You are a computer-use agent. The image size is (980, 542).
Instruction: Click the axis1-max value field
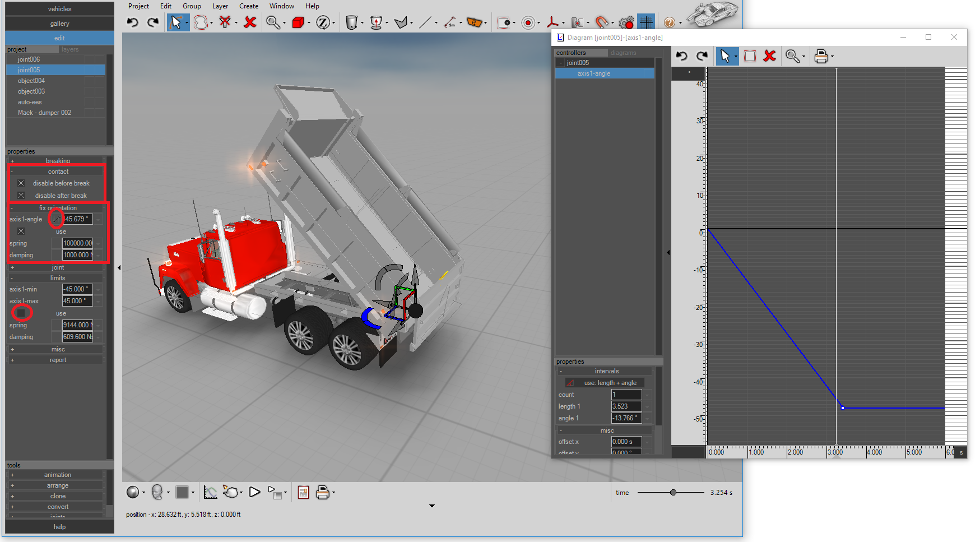point(77,301)
